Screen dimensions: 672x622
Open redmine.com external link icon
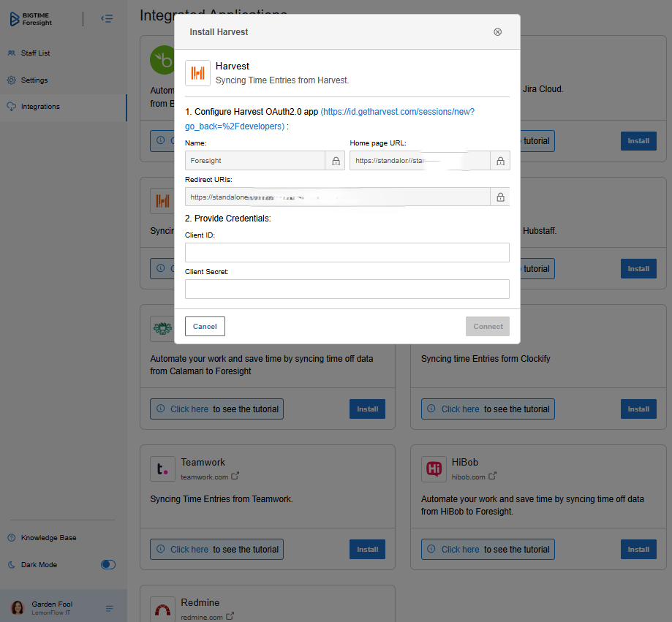pos(230,616)
